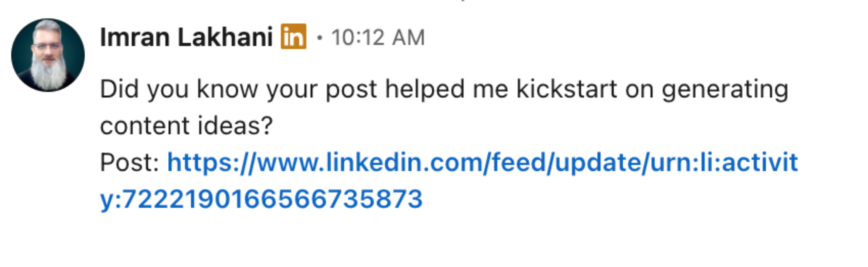Click the dot separator before the timestamp

(x=320, y=38)
